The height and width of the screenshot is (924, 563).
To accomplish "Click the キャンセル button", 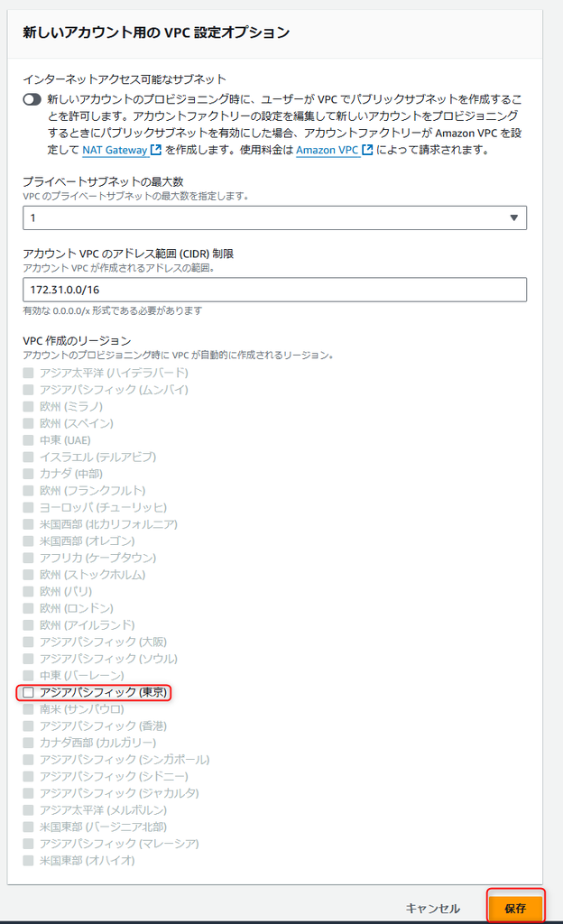I will click(433, 908).
